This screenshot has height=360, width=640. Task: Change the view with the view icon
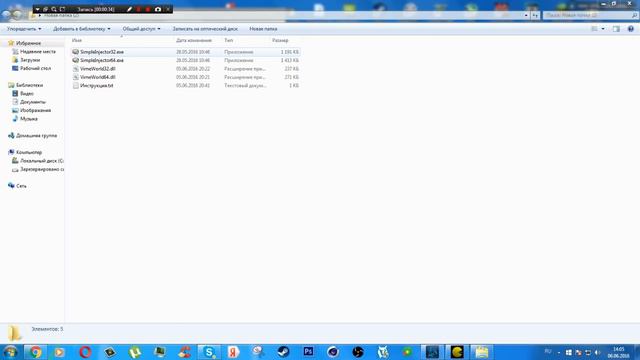coord(594,29)
